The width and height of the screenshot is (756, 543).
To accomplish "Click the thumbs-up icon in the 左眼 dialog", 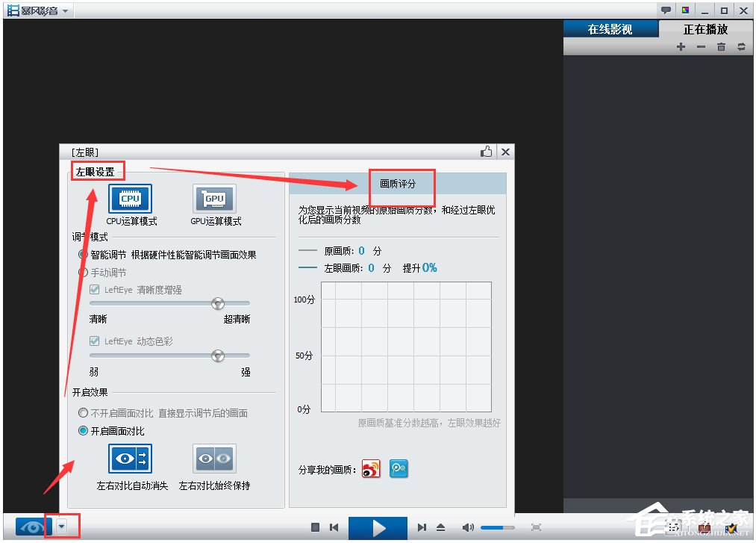I will (x=486, y=152).
